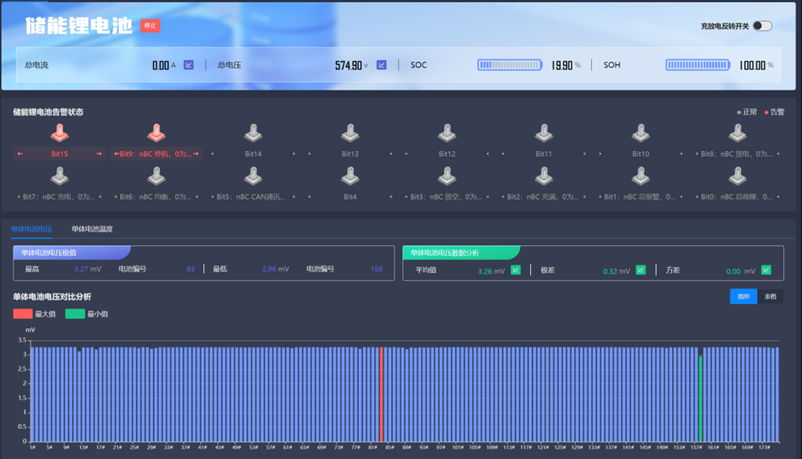The width and height of the screenshot is (802, 459).
Task: Click the 储能锂电池告警状态 heading
Action: [48, 112]
